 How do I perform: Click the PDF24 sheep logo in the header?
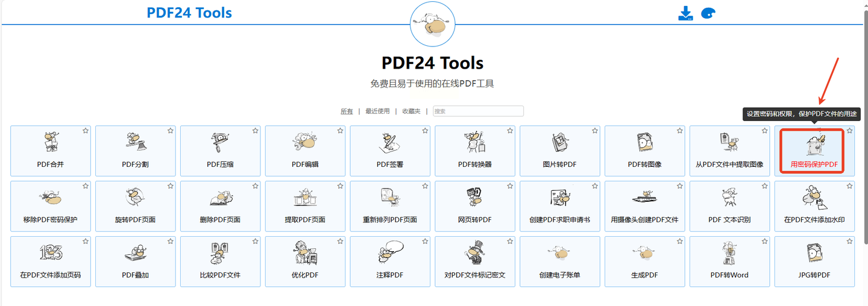pyautogui.click(x=433, y=24)
